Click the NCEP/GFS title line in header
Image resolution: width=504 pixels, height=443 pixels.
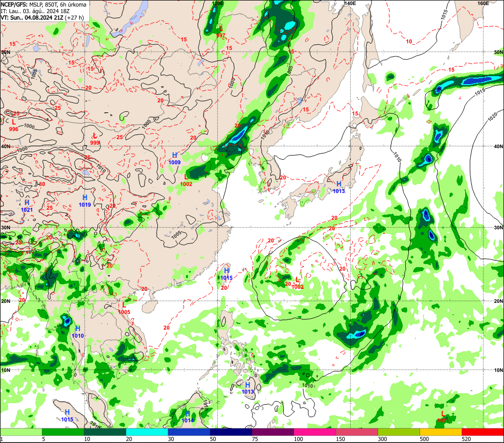43,5
